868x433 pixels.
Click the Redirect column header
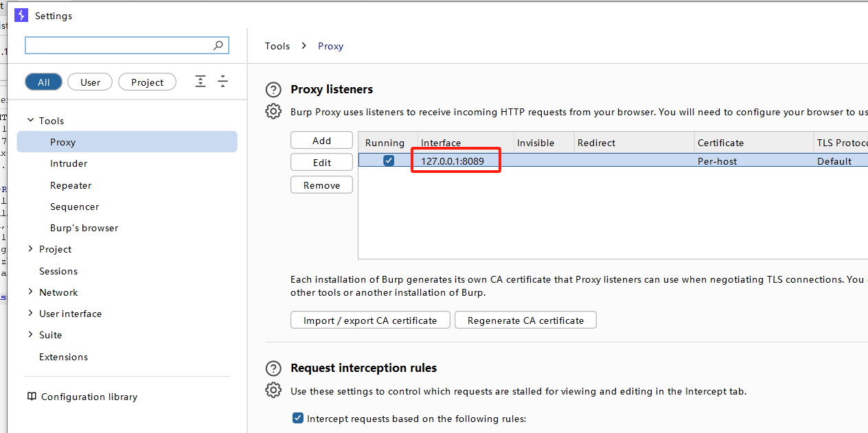pyautogui.click(x=635, y=143)
